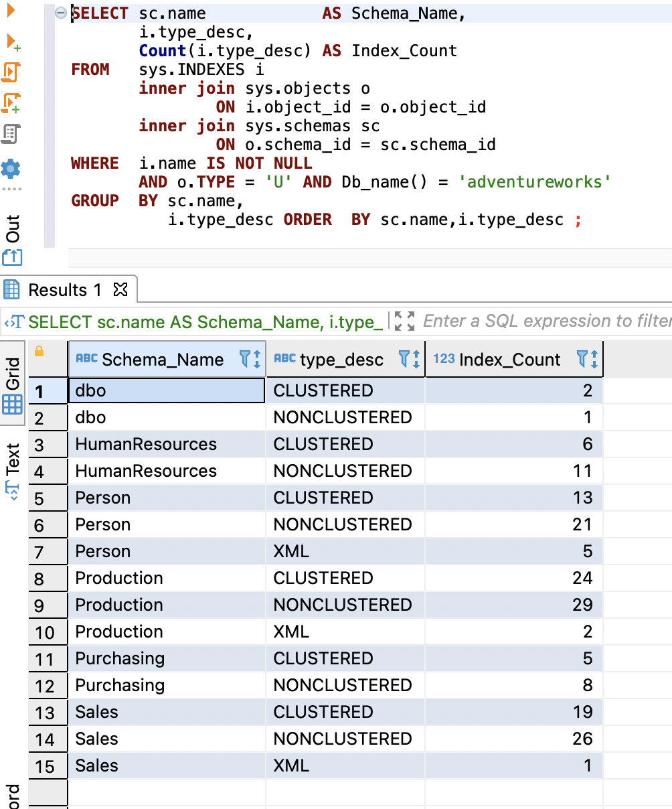
Task: Execute SQL statement in new tab
Action: (13, 42)
